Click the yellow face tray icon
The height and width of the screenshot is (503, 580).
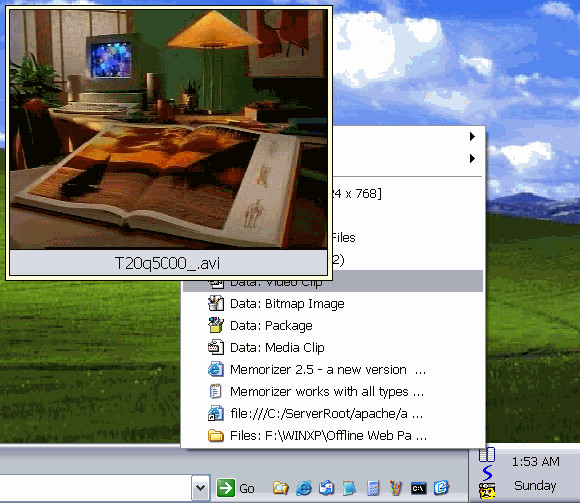(487, 490)
